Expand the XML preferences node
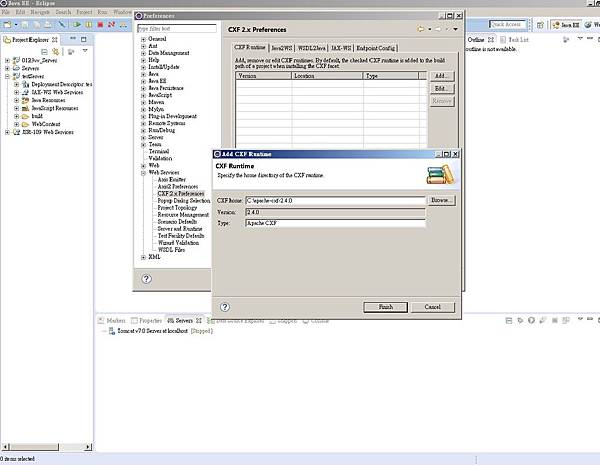 coord(143,257)
